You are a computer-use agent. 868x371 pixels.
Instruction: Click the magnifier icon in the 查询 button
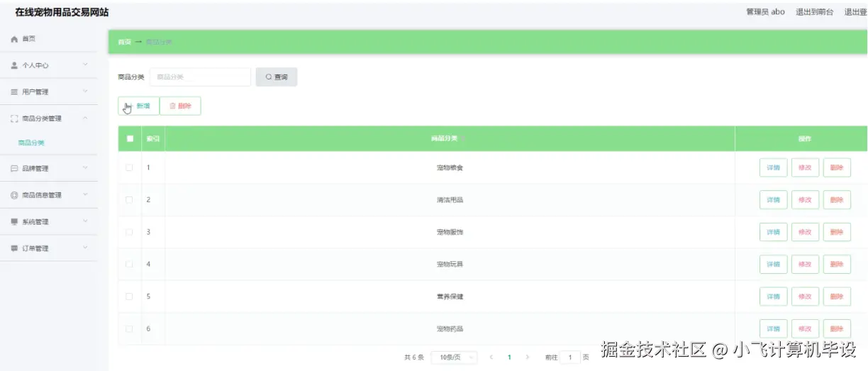pos(269,77)
